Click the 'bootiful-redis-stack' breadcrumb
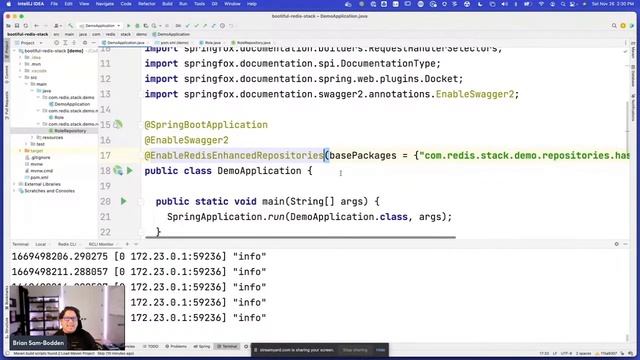640x360 pixels. pos(28,34)
